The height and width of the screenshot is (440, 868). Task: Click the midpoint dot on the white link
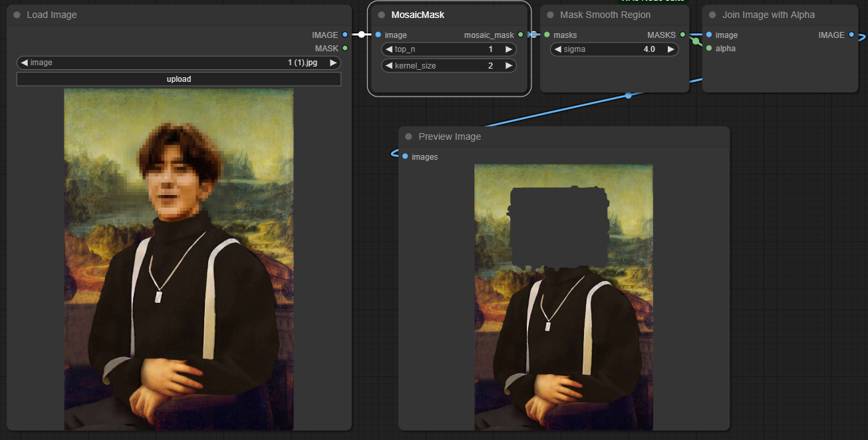tap(361, 34)
